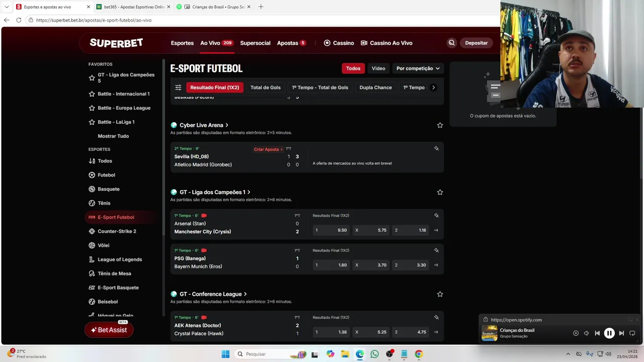Screen dimensions: 644x362
Task: Open the Bet Assist beta button
Action: 109,330
